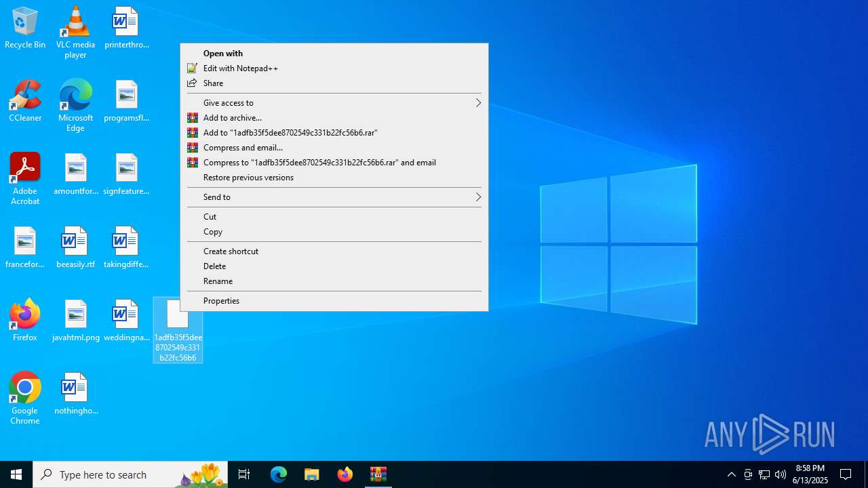Open Microsoft Edge desktop shortcut
The image size is (868, 488).
point(75,106)
